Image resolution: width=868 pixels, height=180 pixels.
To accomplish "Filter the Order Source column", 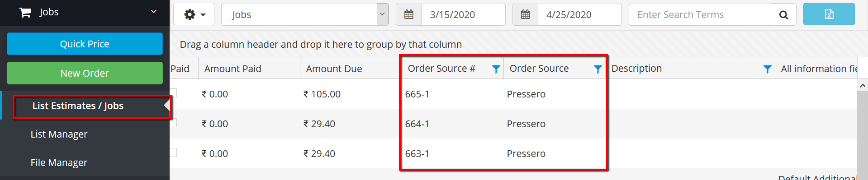I will point(598,69).
